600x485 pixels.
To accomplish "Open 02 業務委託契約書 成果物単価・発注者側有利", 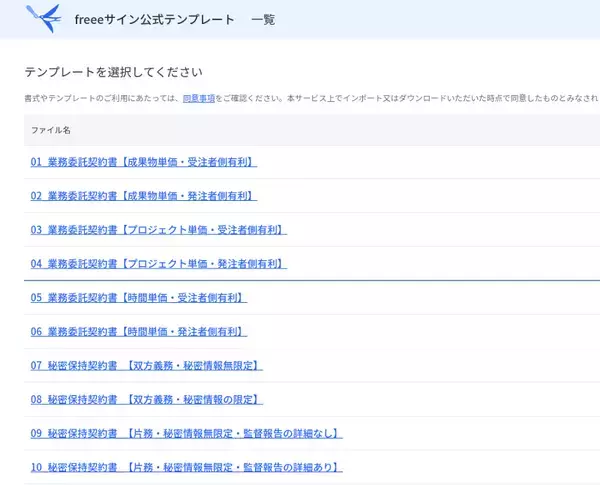I will pos(144,196).
